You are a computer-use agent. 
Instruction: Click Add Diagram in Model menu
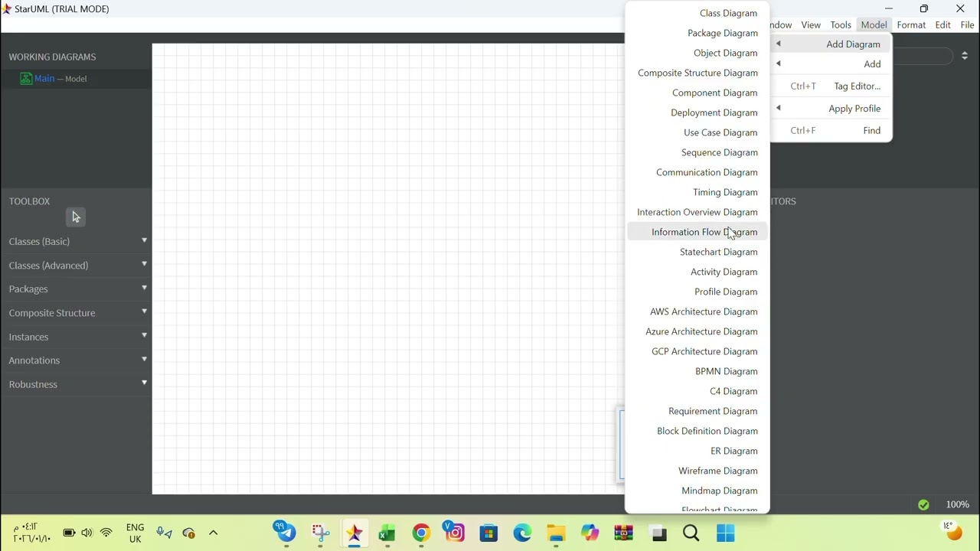pos(831,44)
